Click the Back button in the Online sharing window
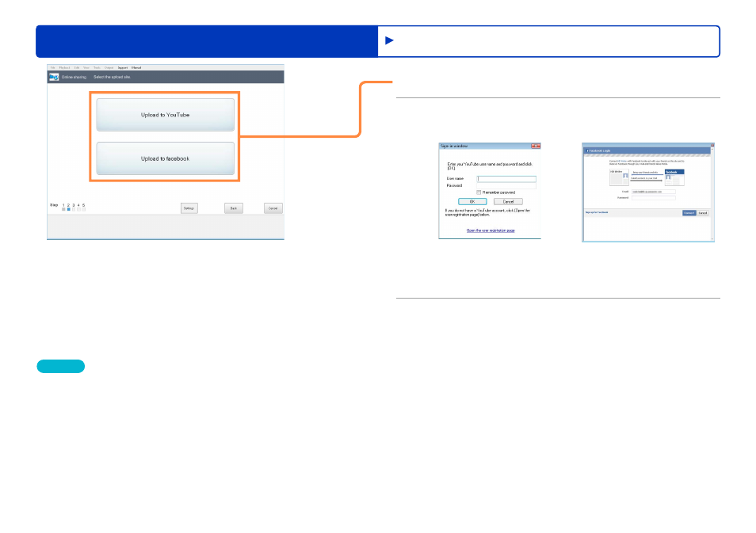 (233, 208)
